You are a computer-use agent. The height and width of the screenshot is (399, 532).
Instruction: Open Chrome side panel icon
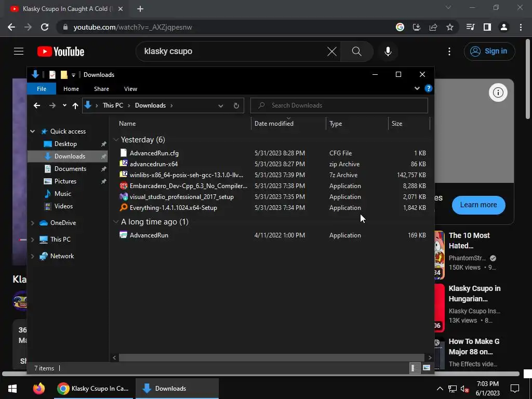487,27
